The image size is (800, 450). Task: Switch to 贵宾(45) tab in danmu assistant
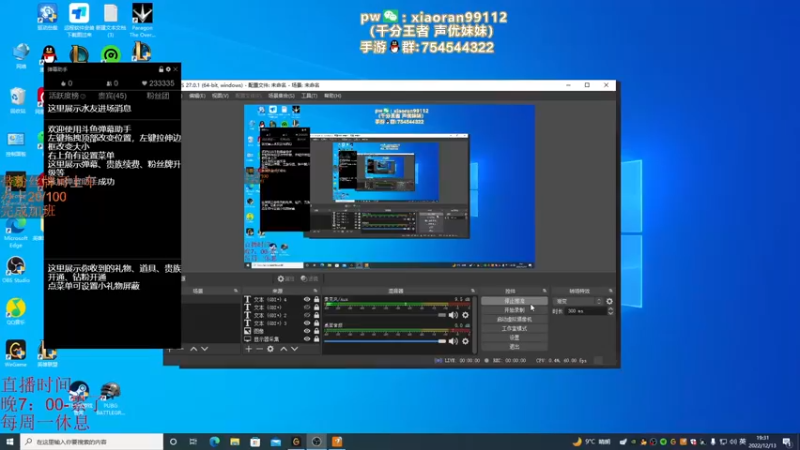112,96
